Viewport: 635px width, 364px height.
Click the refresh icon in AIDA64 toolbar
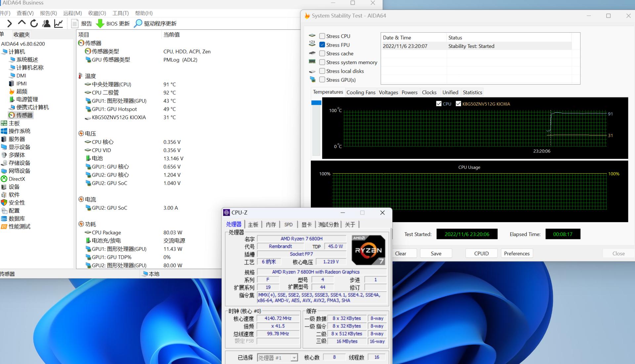click(34, 23)
